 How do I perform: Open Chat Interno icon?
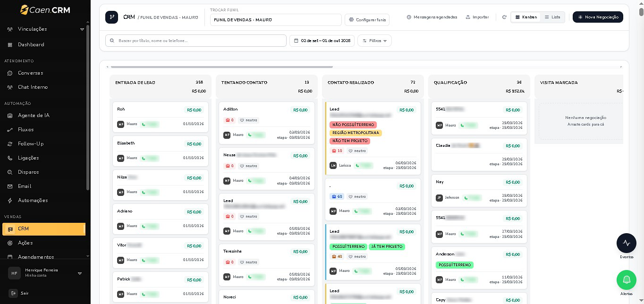click(x=10, y=87)
